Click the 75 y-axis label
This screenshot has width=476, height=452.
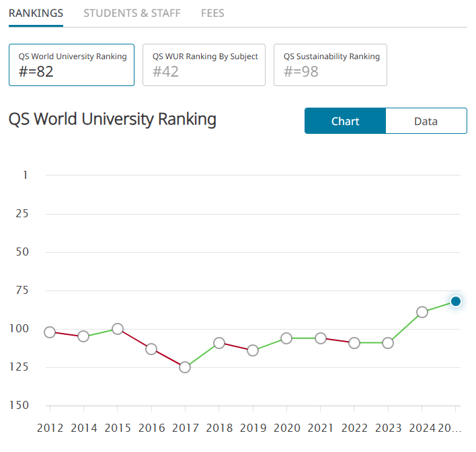22,291
